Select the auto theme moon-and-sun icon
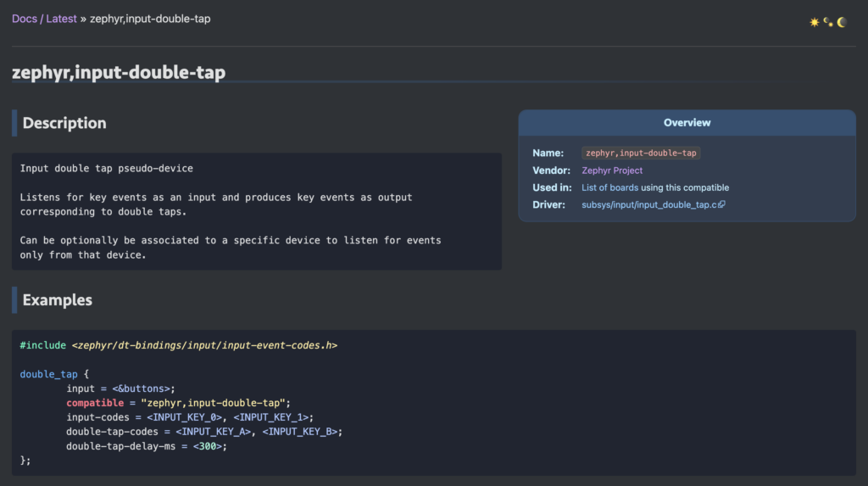The height and width of the screenshot is (486, 868). [828, 22]
